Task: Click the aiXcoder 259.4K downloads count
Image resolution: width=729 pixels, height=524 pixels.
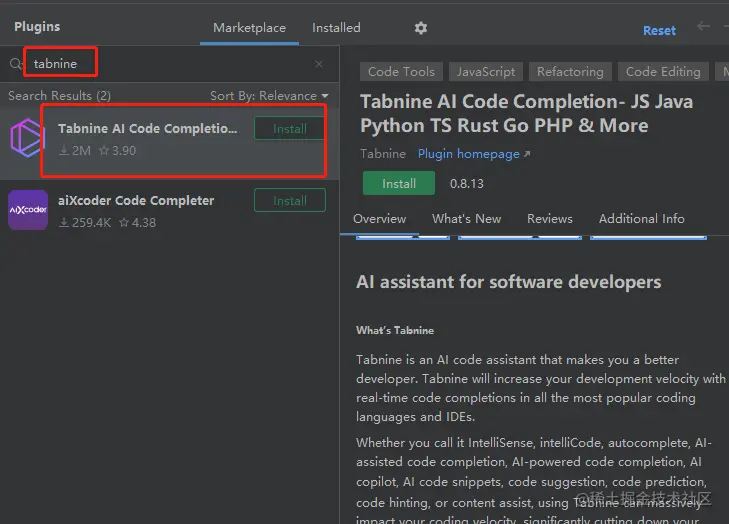Action: [x=85, y=223]
